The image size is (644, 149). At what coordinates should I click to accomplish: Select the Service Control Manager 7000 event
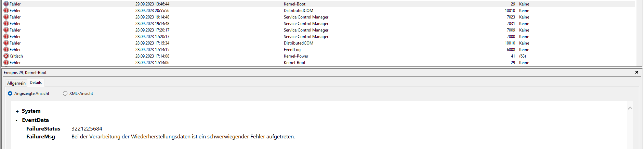306,37
